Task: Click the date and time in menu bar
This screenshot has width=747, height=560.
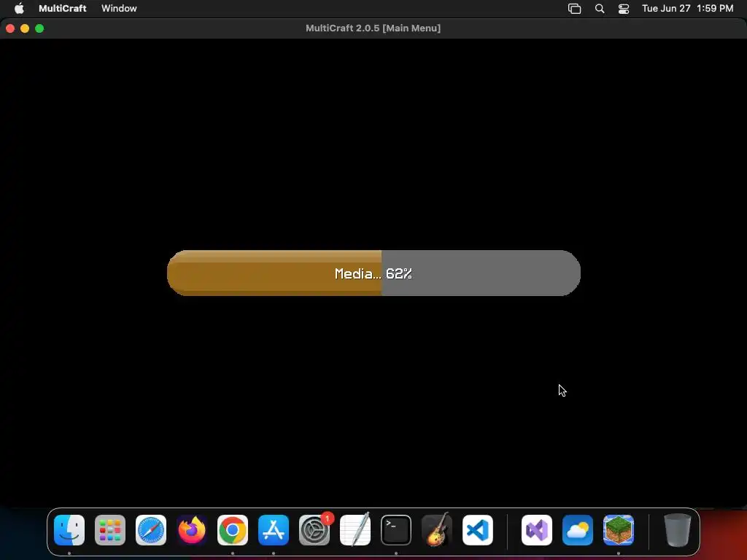Action: pyautogui.click(x=687, y=8)
